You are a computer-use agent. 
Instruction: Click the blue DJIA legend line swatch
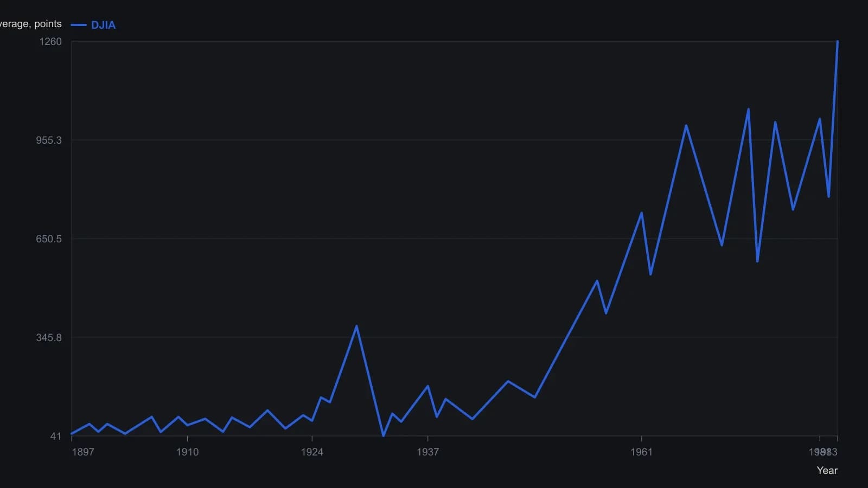click(x=79, y=25)
